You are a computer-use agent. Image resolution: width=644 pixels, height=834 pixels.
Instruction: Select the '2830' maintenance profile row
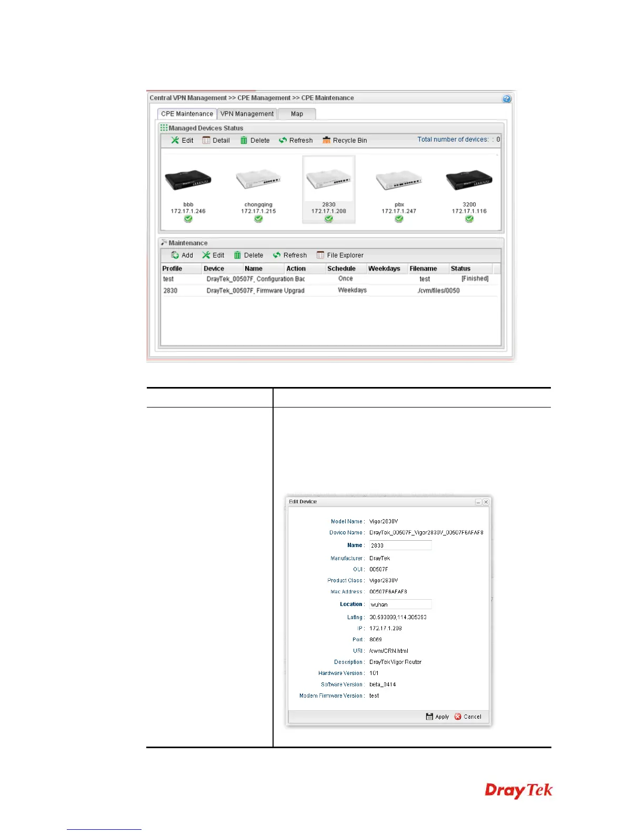coord(330,291)
